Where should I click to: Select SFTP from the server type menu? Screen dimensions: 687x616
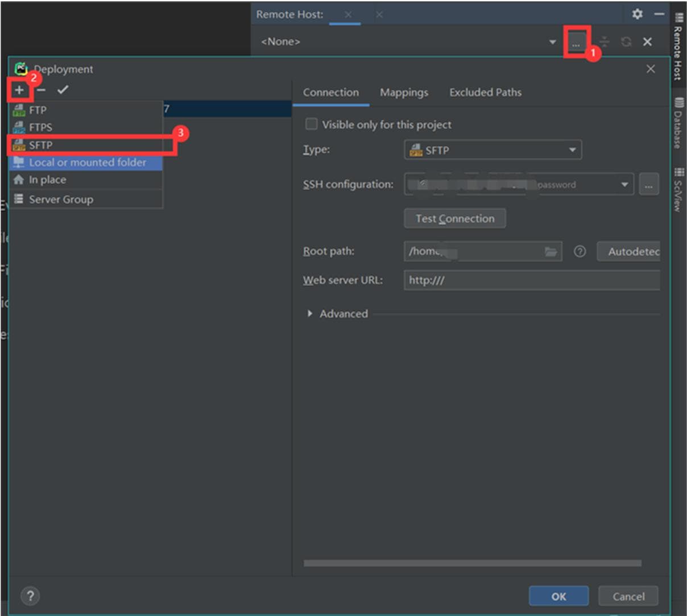[41, 145]
